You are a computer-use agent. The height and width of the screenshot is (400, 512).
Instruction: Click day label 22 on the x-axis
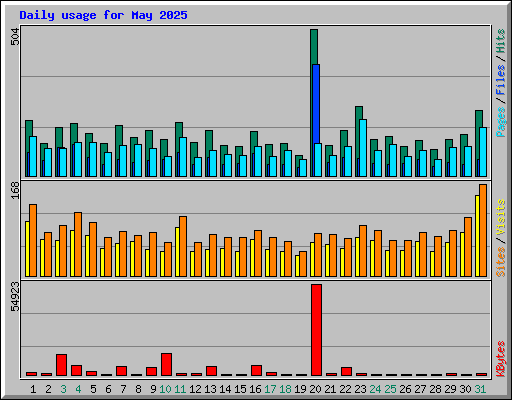pyautogui.click(x=345, y=389)
